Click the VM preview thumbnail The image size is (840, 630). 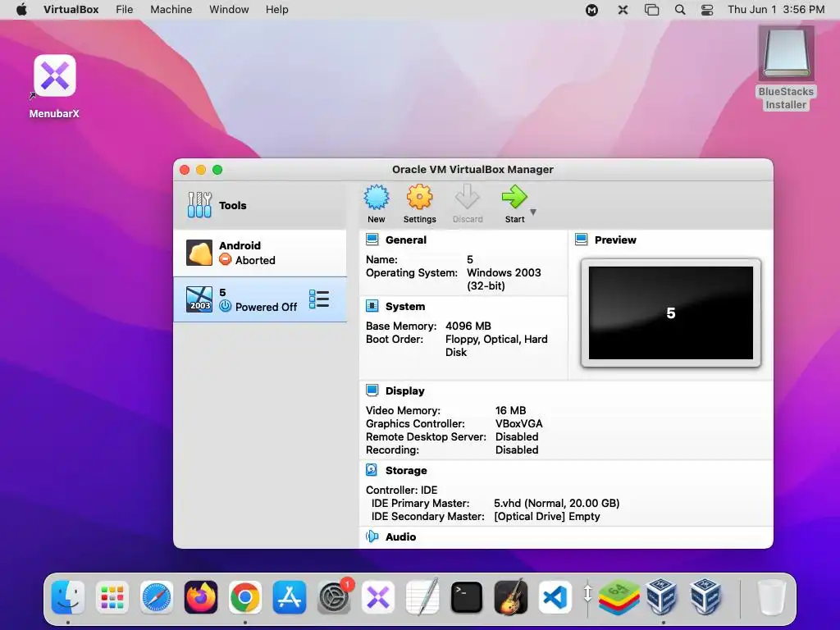click(x=671, y=313)
